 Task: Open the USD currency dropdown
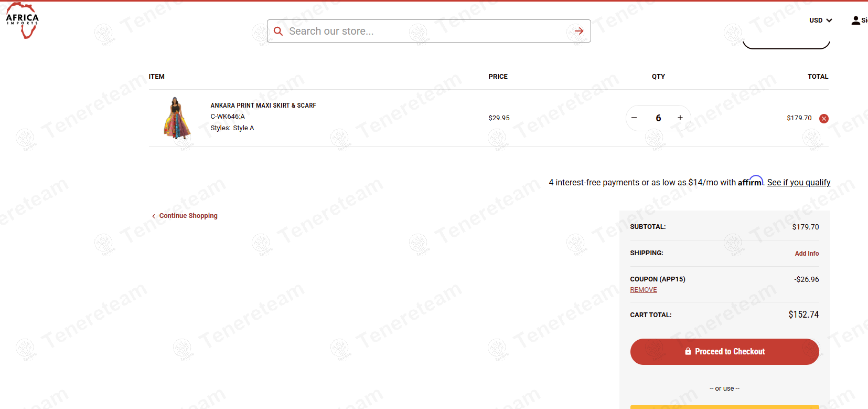tap(820, 20)
